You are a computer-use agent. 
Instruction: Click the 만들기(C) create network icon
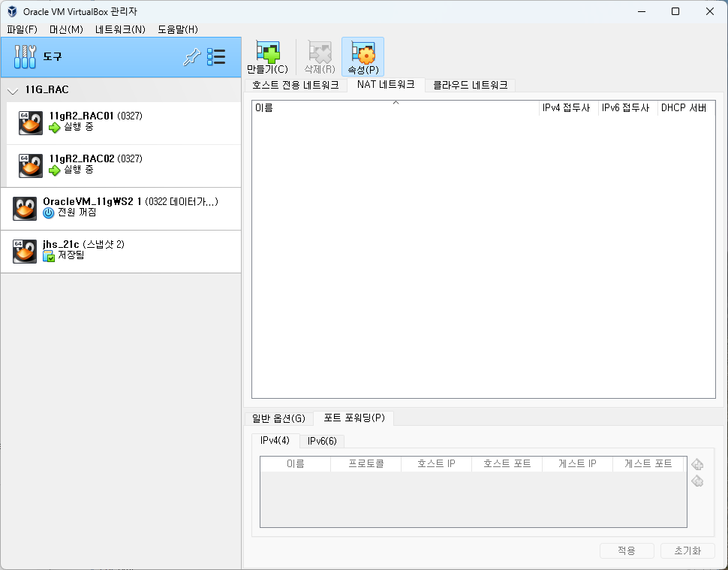coord(268,52)
